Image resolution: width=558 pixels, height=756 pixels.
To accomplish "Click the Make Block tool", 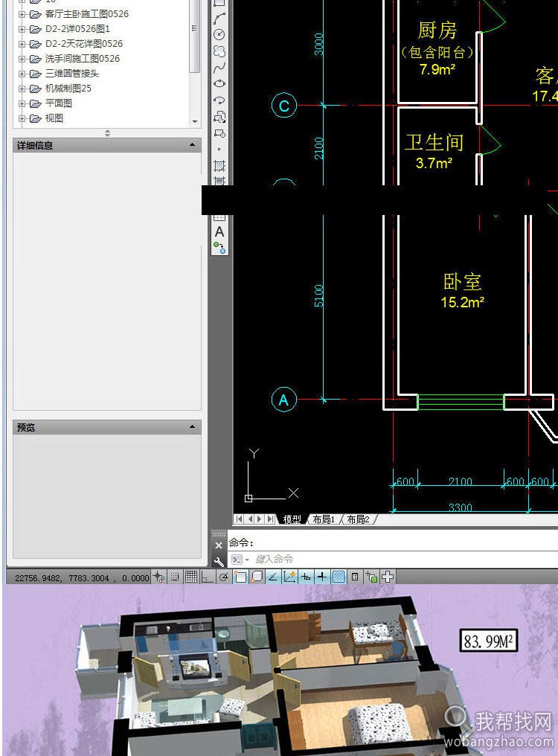I will [219, 133].
